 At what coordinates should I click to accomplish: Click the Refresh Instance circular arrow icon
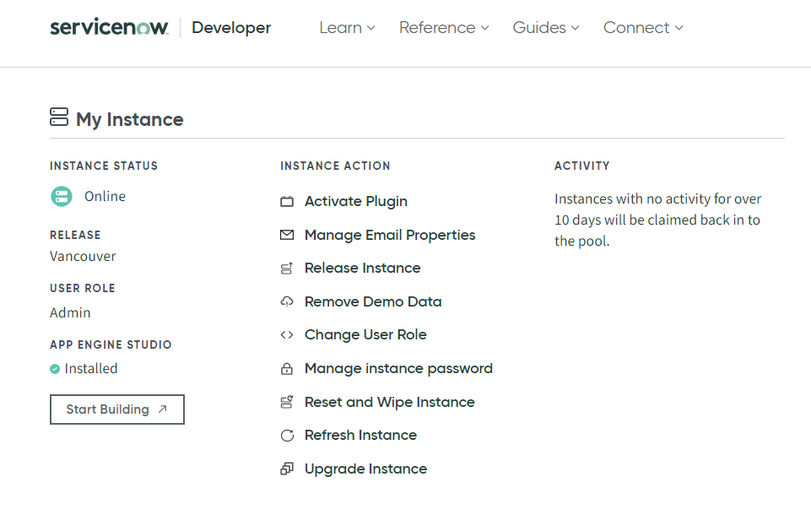point(287,436)
